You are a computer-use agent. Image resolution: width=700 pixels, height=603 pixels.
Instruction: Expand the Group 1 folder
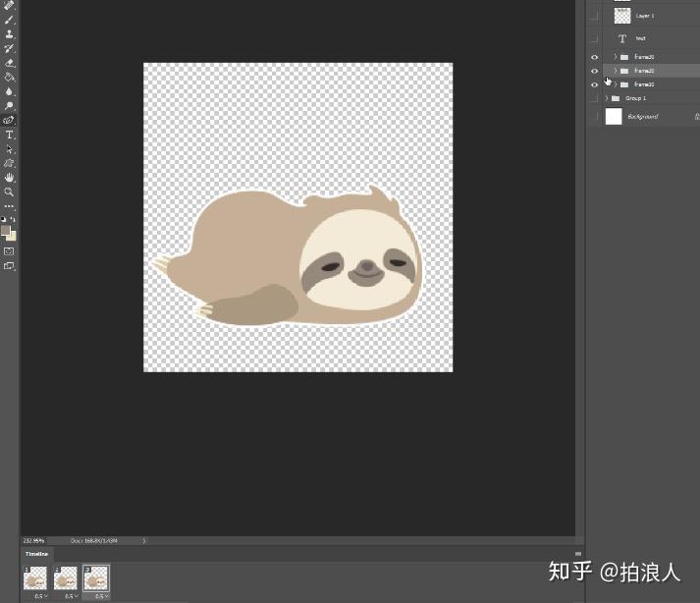(x=608, y=98)
